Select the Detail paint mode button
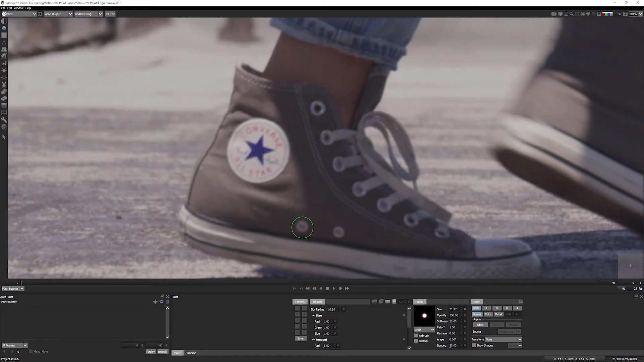Viewport: 644px width, 362px height. [x=498, y=314]
